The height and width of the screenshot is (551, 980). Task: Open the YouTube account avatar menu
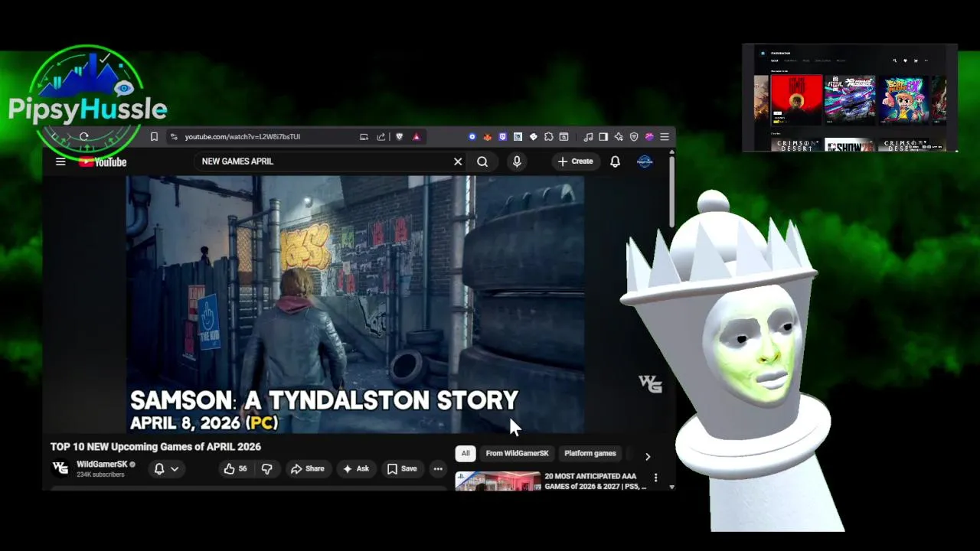[x=645, y=161]
